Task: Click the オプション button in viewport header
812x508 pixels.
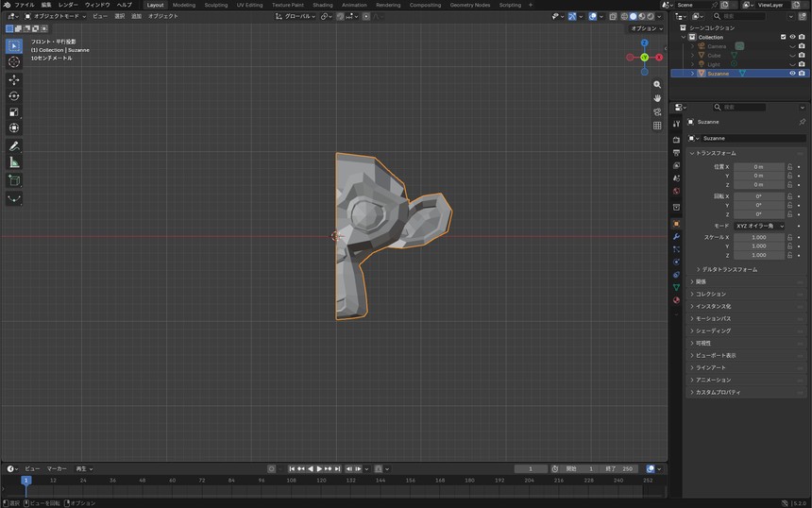Action: click(647, 28)
